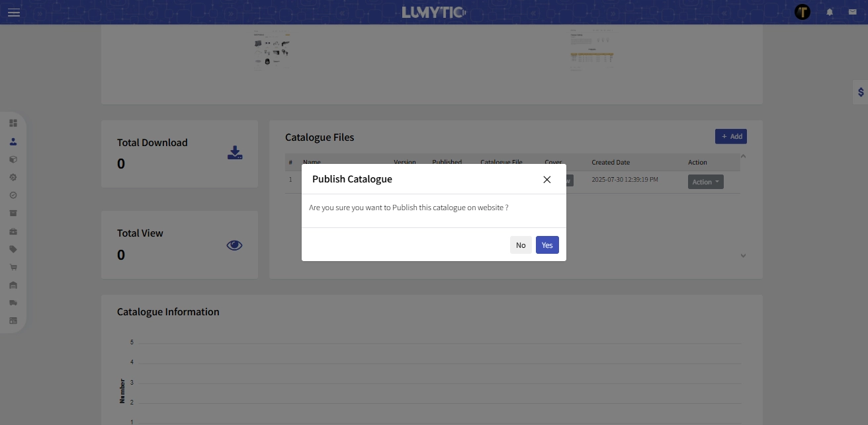Go to dashboard grid icon in sidebar
This screenshot has width=868, height=425.
pyautogui.click(x=13, y=124)
